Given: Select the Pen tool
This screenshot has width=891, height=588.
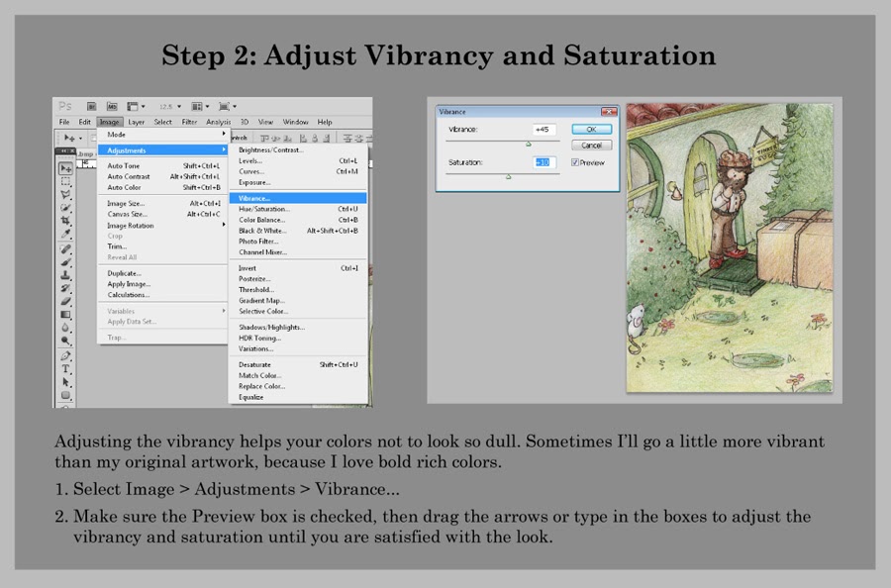Looking at the screenshot, I should point(66,356).
